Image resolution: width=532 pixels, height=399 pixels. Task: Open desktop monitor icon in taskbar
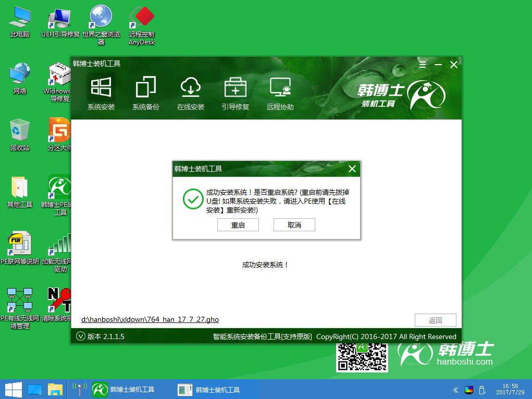click(34, 390)
